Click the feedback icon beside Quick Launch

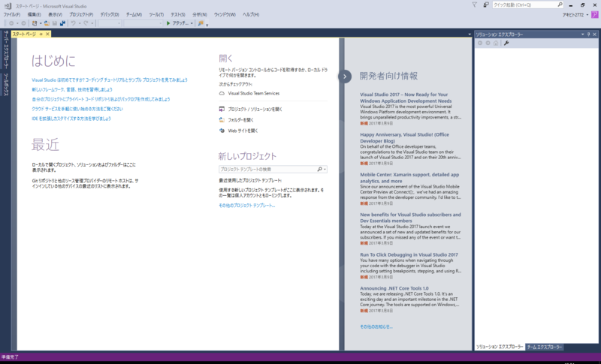(x=486, y=5)
